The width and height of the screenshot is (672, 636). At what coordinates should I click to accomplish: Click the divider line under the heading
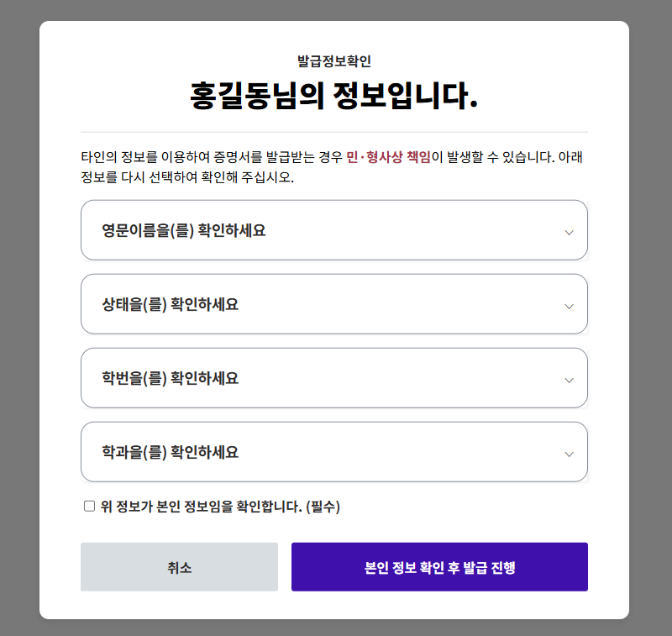pos(333,132)
